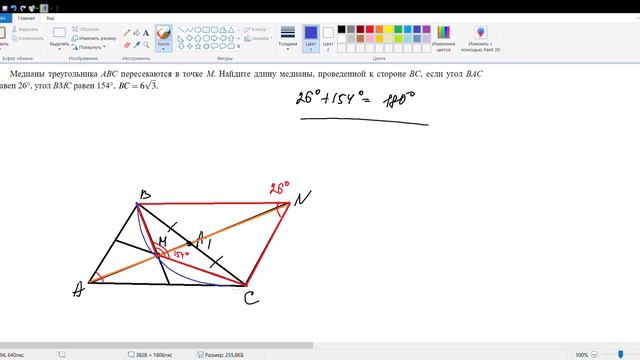Expand the full shapes gallery
The height and width of the screenshot is (360, 640).
(x=238, y=47)
